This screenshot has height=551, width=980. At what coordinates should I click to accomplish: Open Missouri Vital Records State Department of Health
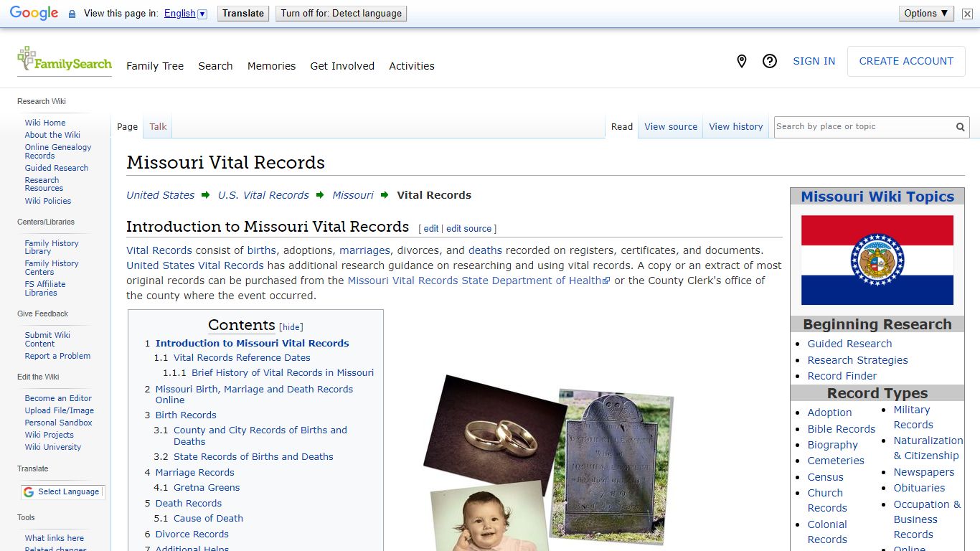click(479, 281)
